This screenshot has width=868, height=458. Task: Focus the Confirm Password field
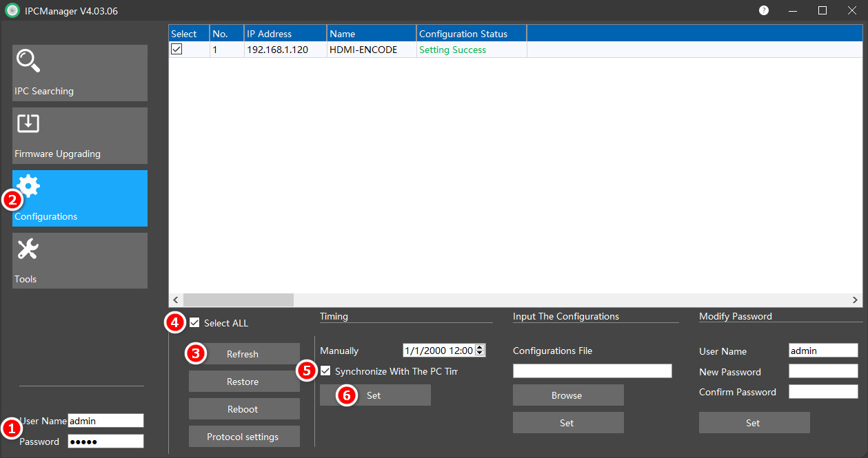coord(823,392)
